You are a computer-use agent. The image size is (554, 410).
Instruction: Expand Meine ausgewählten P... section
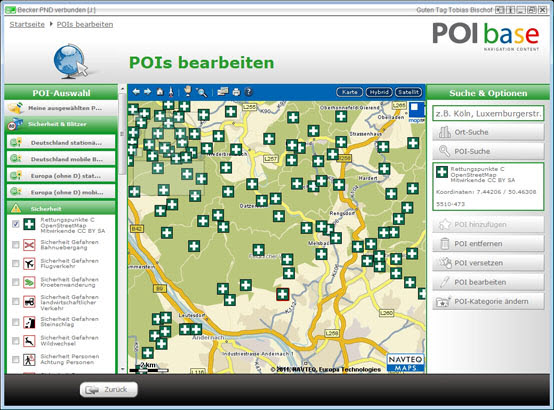61,108
